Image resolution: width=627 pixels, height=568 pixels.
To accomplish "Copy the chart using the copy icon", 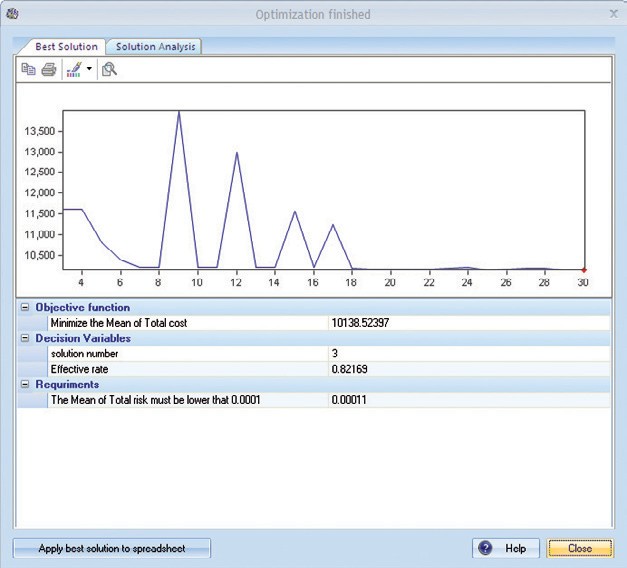I will coord(28,69).
